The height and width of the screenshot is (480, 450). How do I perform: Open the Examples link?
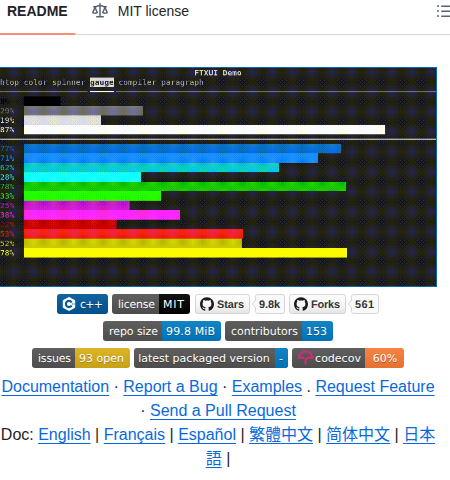pos(267,387)
